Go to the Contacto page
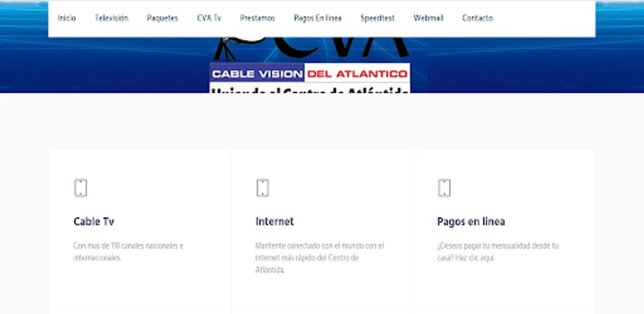Image resolution: width=644 pixels, height=314 pixels. pyautogui.click(x=478, y=18)
